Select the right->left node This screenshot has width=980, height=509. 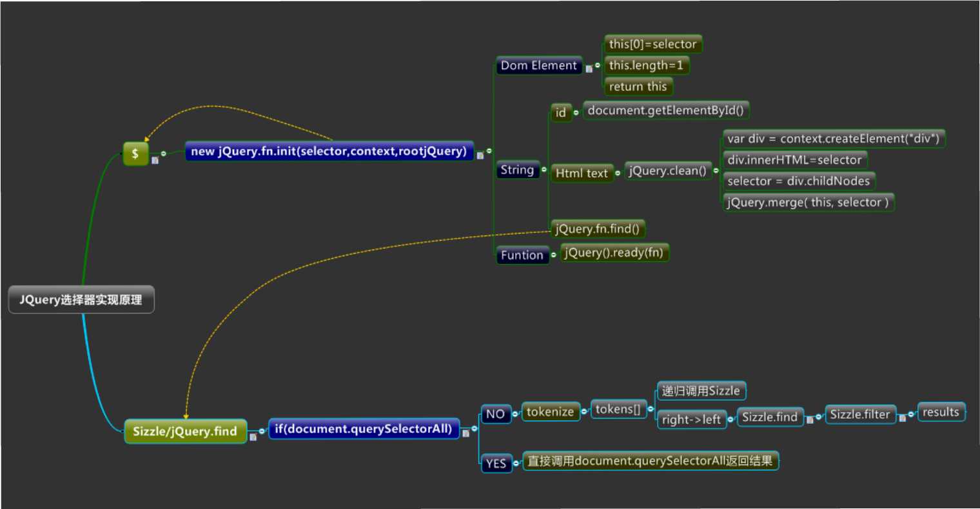[x=692, y=419]
